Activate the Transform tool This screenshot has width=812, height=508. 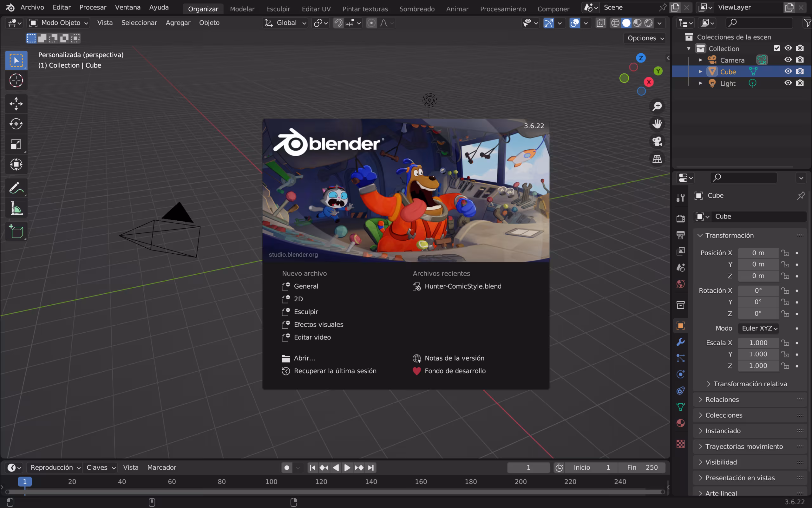click(x=16, y=164)
